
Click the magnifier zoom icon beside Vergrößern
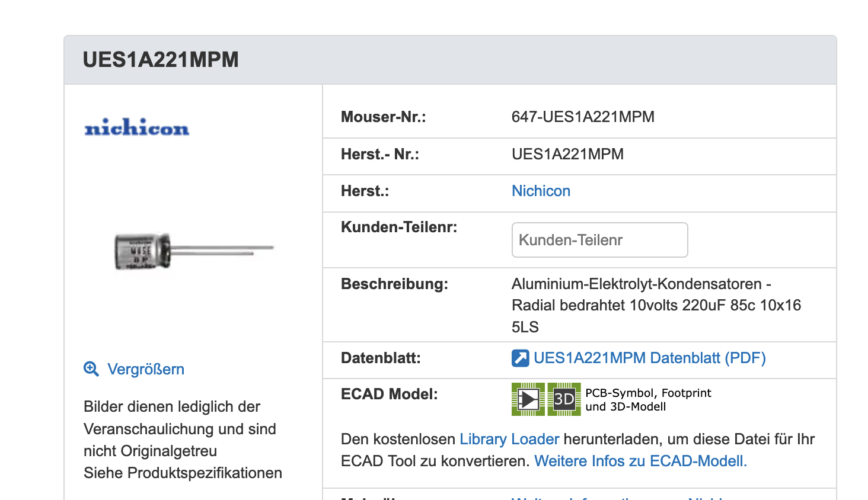(x=91, y=369)
